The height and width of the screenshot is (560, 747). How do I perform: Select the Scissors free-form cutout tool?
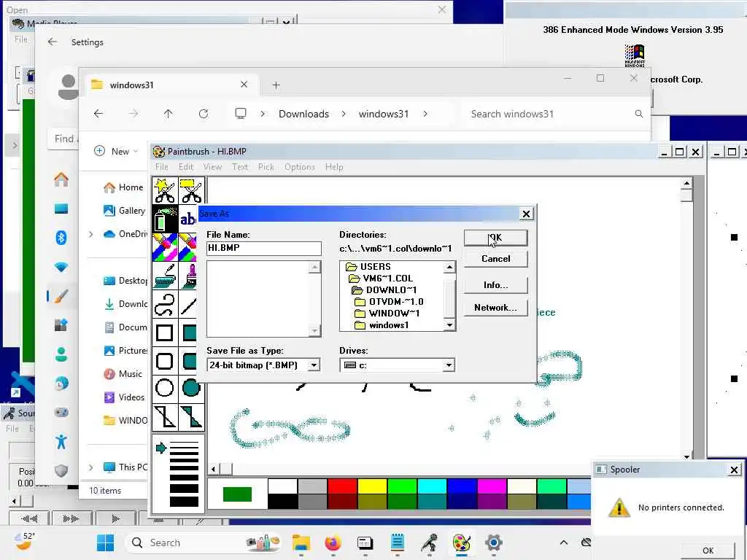coord(165,190)
